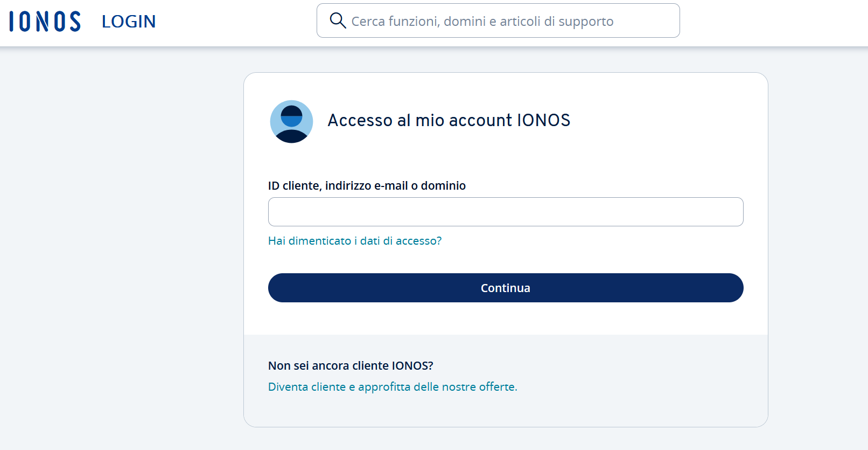
Task: Click into the ID cliente input box
Action: (506, 212)
